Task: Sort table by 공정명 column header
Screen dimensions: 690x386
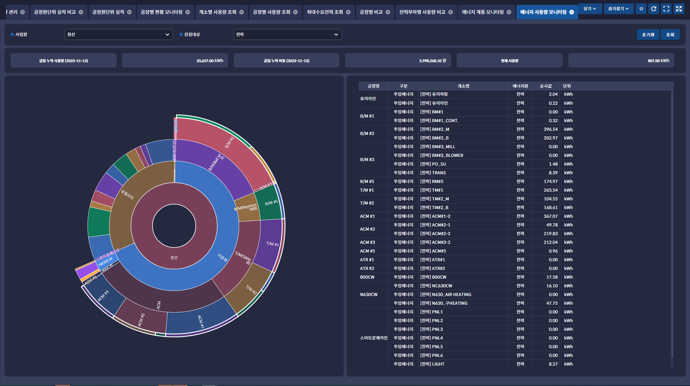Action: [x=373, y=86]
